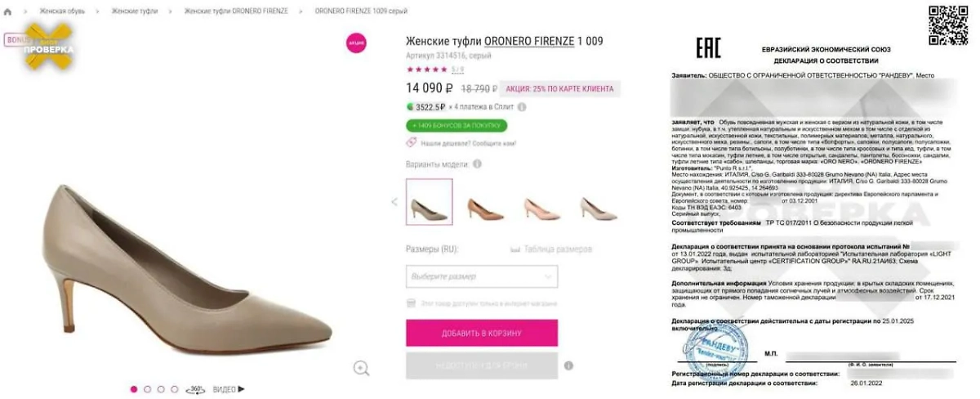Open the 360° rotation view
The height and width of the screenshot is (399, 980).
196,389
